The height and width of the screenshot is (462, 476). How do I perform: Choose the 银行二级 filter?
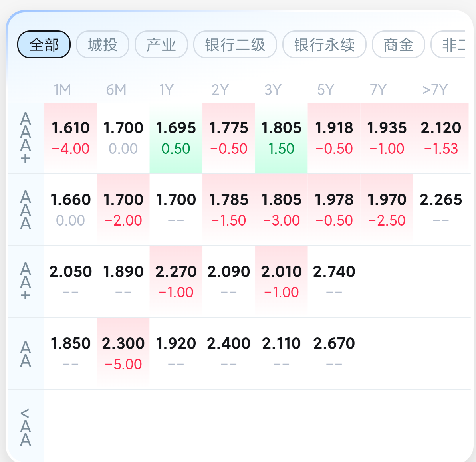pos(235,44)
